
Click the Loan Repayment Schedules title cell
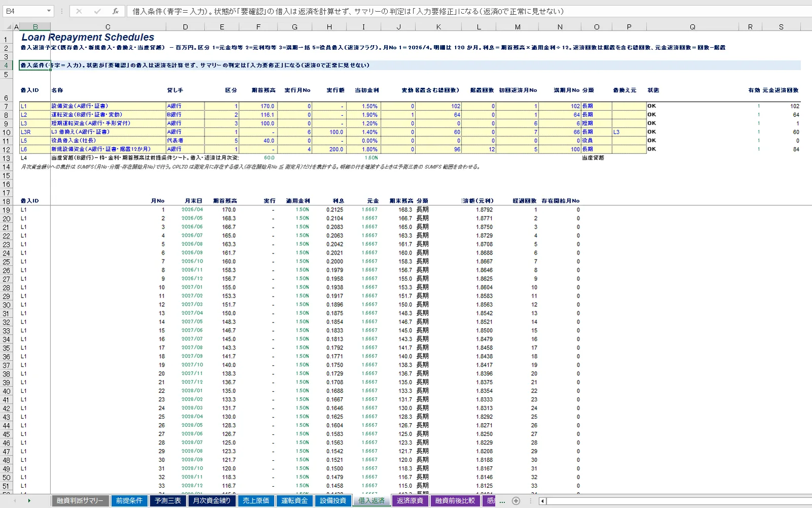[x=88, y=37]
